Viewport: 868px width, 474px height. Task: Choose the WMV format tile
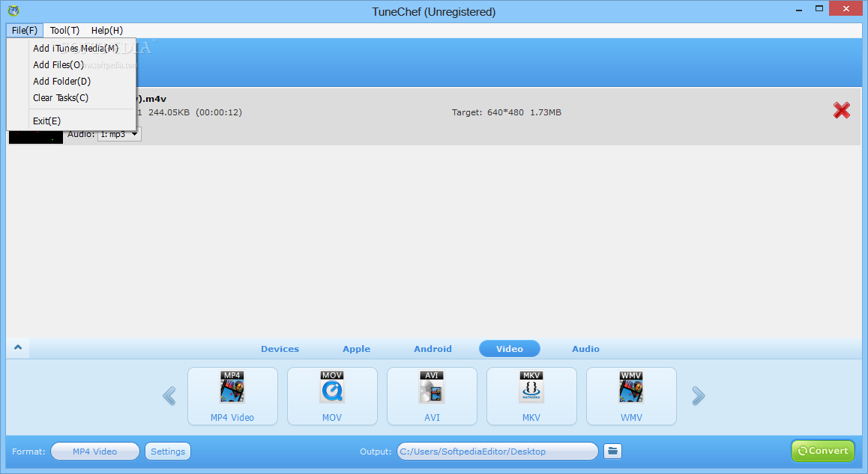(631, 396)
